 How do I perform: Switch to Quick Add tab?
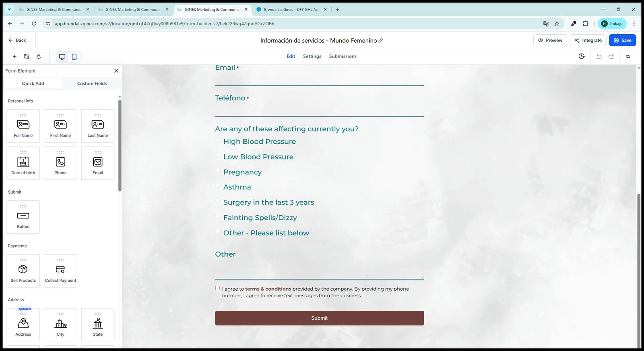pos(33,83)
